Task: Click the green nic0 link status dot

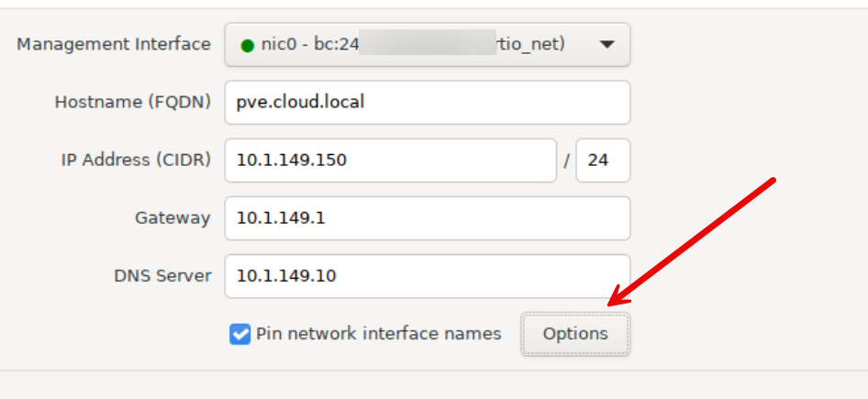Action: pyautogui.click(x=247, y=46)
